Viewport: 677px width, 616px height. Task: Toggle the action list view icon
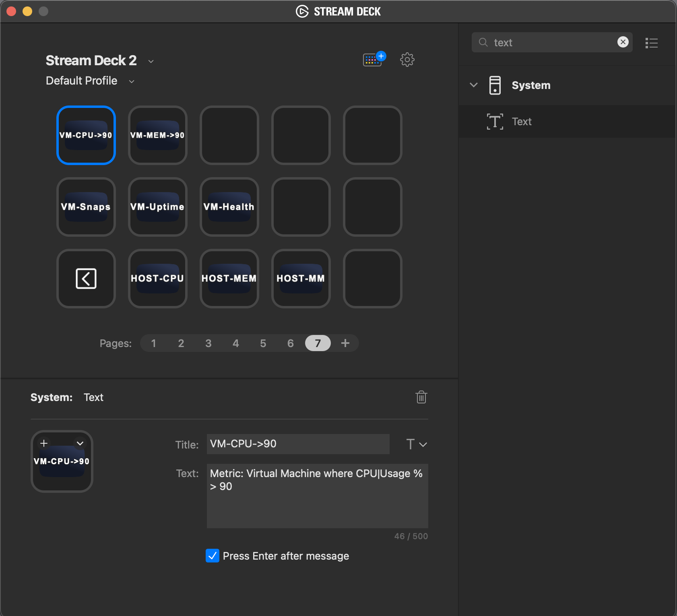pos(651,43)
